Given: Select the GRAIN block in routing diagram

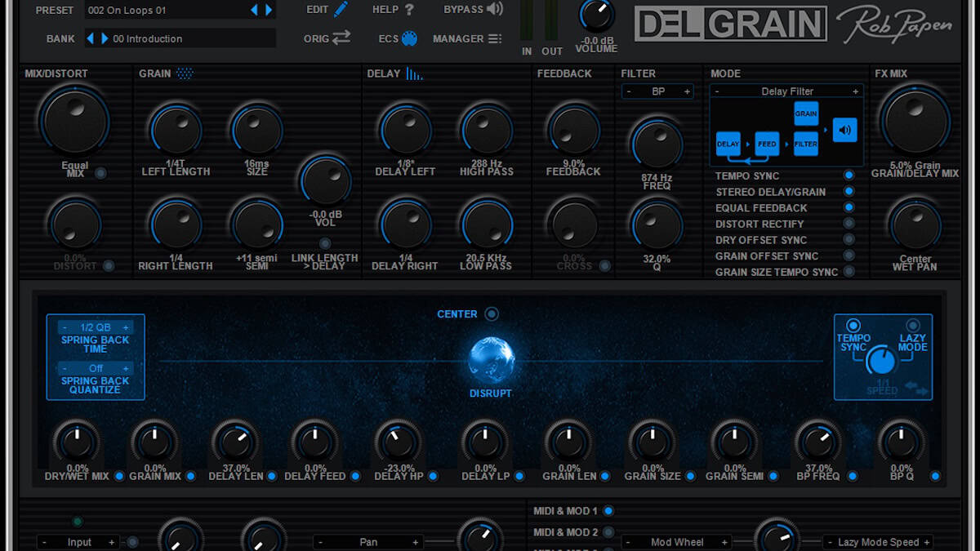Looking at the screenshot, I should click(805, 114).
